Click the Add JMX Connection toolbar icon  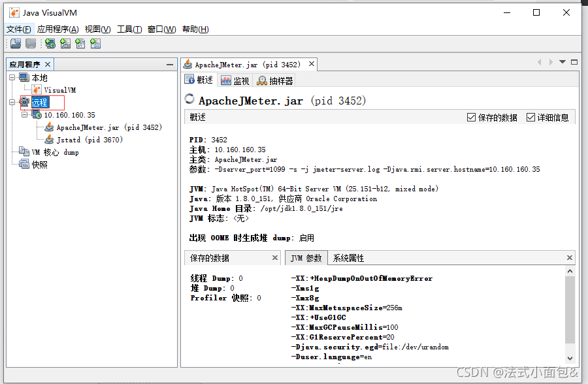click(x=65, y=43)
